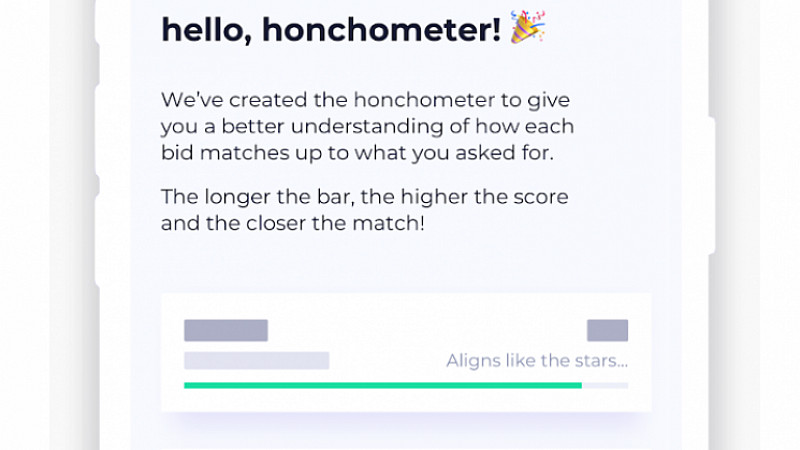Click the green filled honchometer bar
The image size is (800, 450).
coord(383,386)
